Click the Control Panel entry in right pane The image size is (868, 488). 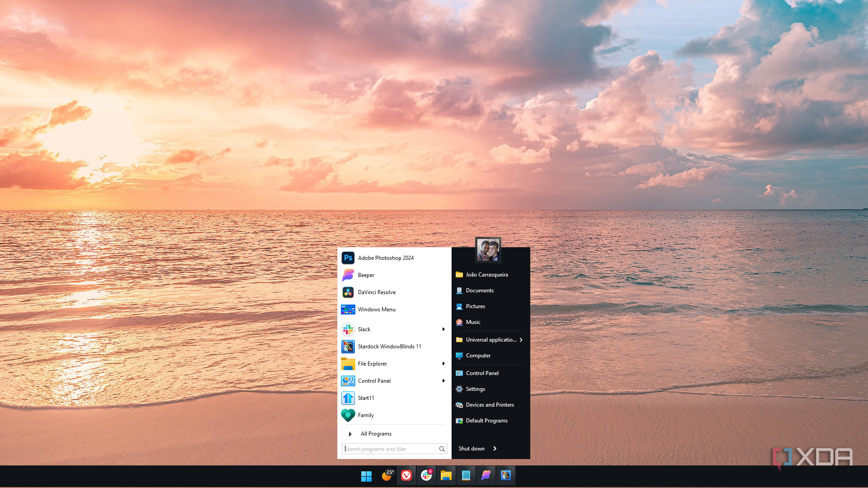pos(491,373)
